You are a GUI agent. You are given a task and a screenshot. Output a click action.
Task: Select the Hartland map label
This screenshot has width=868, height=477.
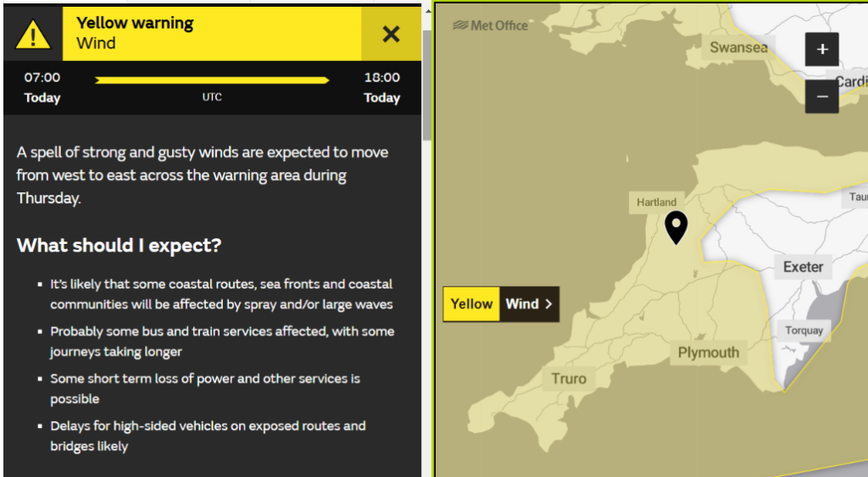[657, 202]
